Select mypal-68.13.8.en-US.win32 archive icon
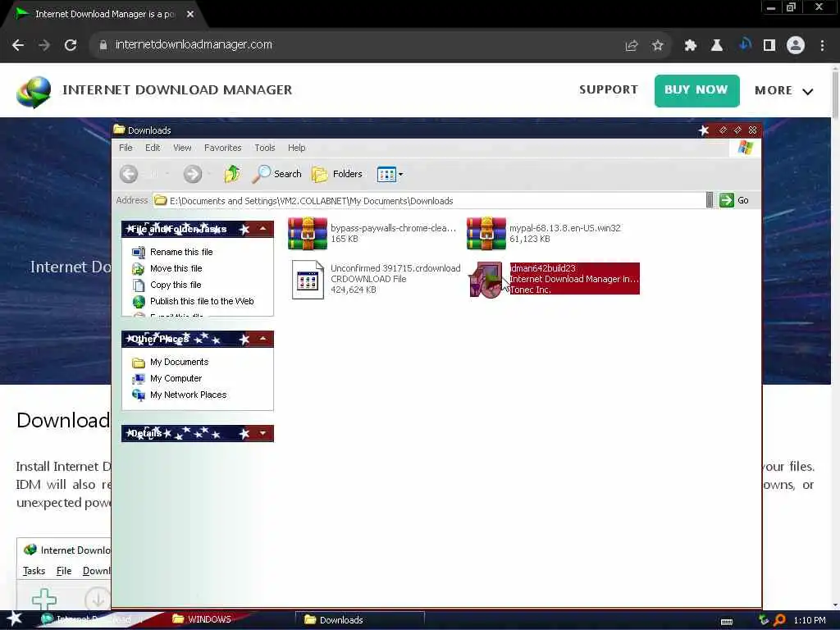This screenshot has height=630, width=840. pyautogui.click(x=486, y=234)
